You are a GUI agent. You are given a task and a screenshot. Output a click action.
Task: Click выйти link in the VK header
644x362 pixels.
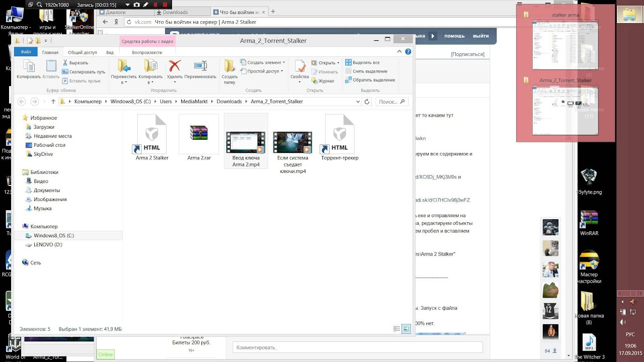pos(480,36)
